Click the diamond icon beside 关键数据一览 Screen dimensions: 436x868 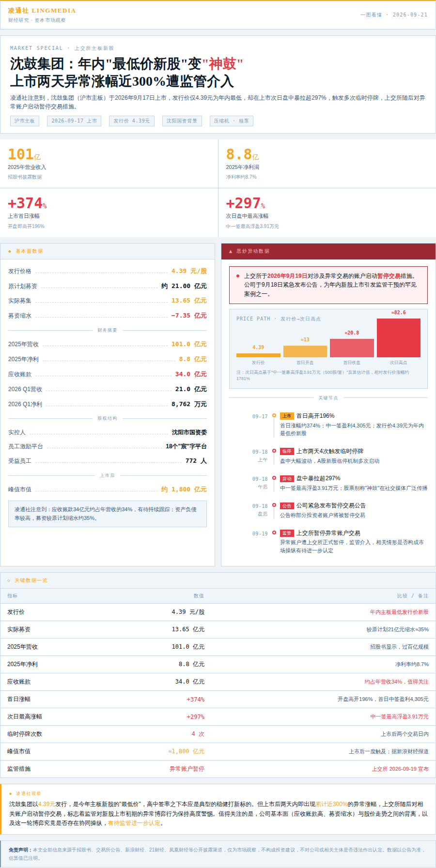coord(9,580)
